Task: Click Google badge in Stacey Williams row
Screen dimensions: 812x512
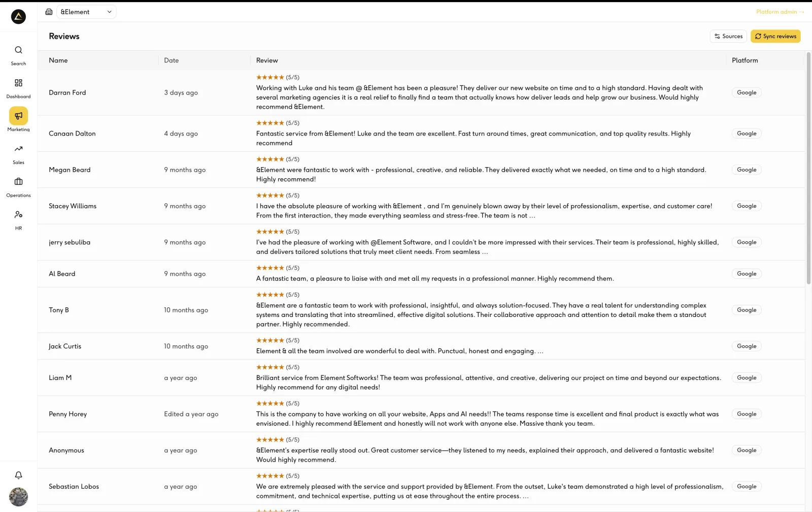Action: click(747, 206)
